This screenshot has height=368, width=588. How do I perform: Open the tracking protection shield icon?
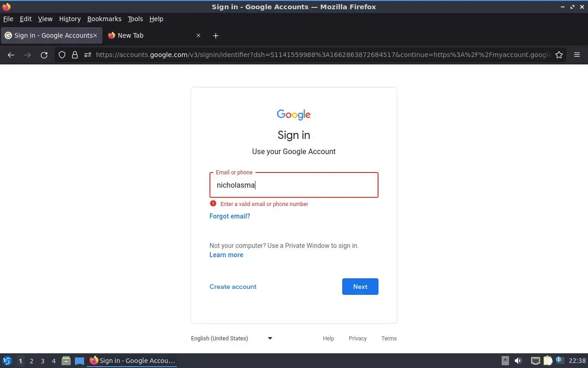click(x=62, y=55)
